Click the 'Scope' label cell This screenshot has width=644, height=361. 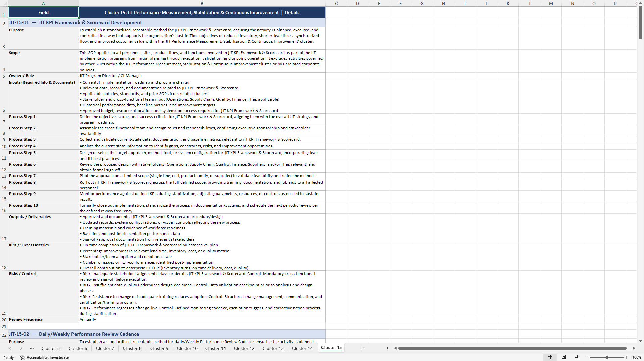click(x=43, y=61)
